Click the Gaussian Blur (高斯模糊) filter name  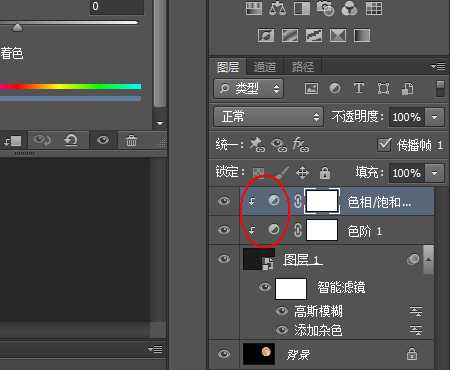pyautogui.click(x=318, y=311)
